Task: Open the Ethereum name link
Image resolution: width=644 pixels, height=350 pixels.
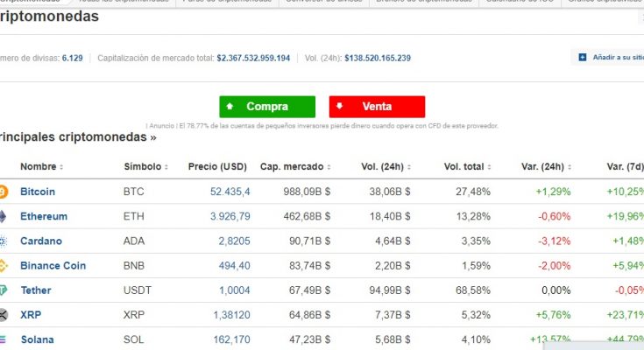Action: point(44,216)
